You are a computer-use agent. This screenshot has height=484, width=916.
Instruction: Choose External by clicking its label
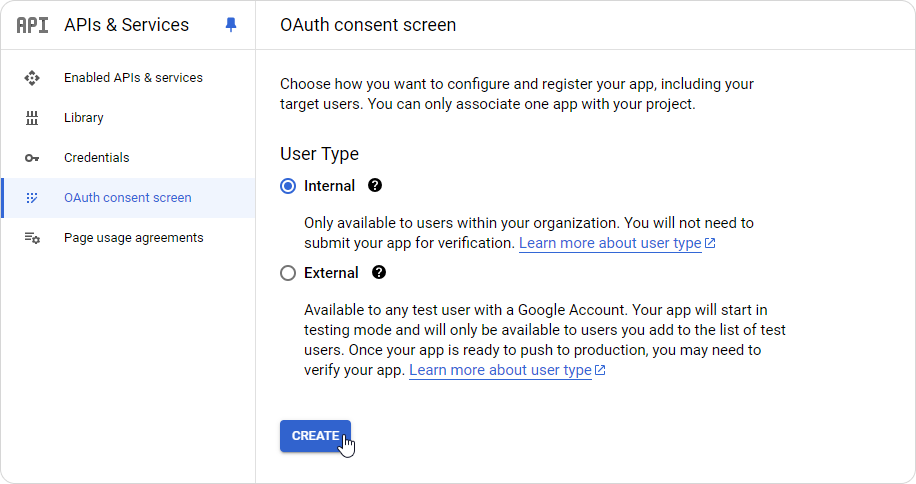[x=331, y=273]
